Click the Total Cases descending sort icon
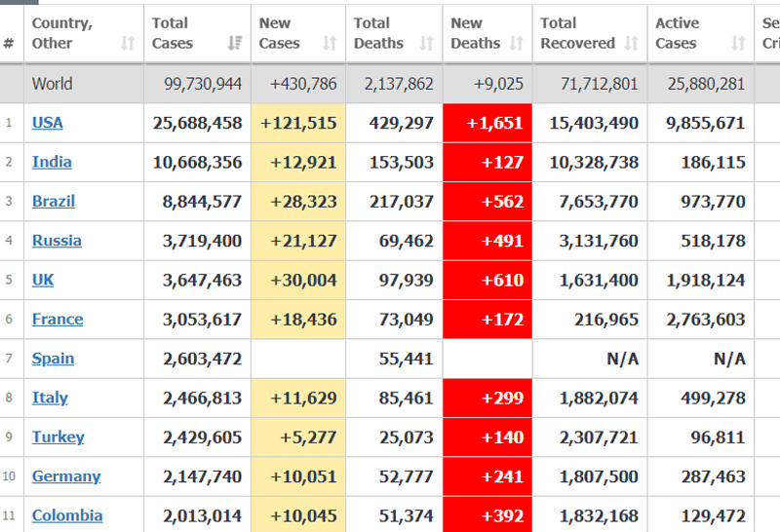 click(235, 44)
